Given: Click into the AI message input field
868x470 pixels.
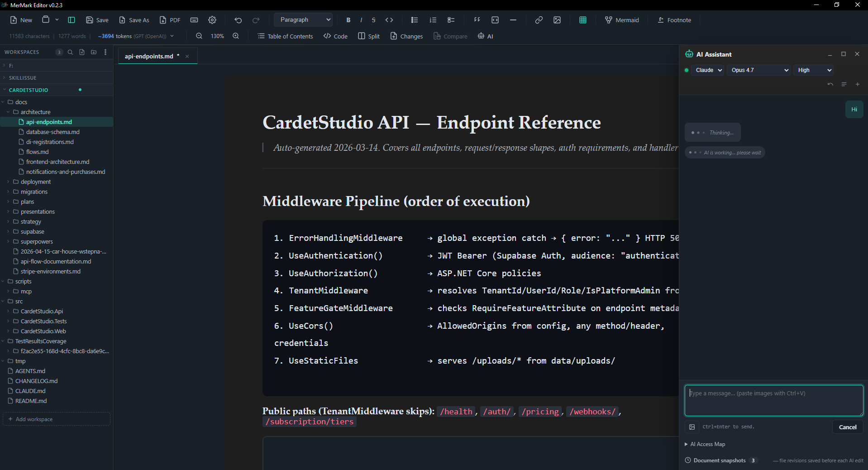Looking at the screenshot, I should point(774,400).
